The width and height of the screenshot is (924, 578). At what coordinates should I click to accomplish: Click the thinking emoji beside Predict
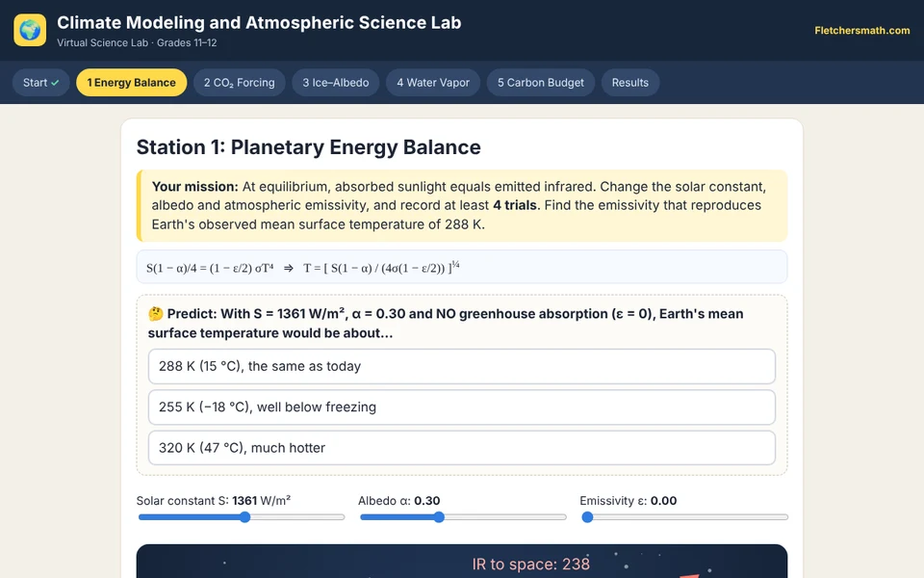pyautogui.click(x=156, y=314)
